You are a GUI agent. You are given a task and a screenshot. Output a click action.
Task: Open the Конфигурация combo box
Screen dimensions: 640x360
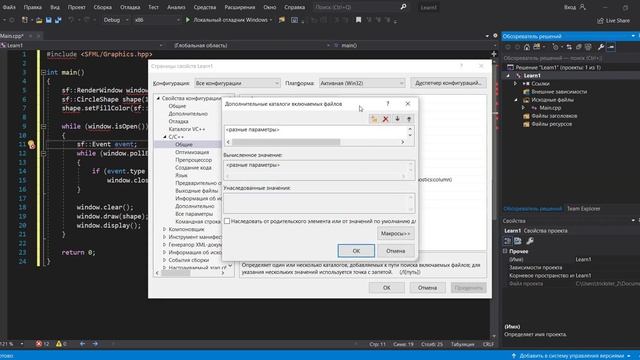pos(237,83)
